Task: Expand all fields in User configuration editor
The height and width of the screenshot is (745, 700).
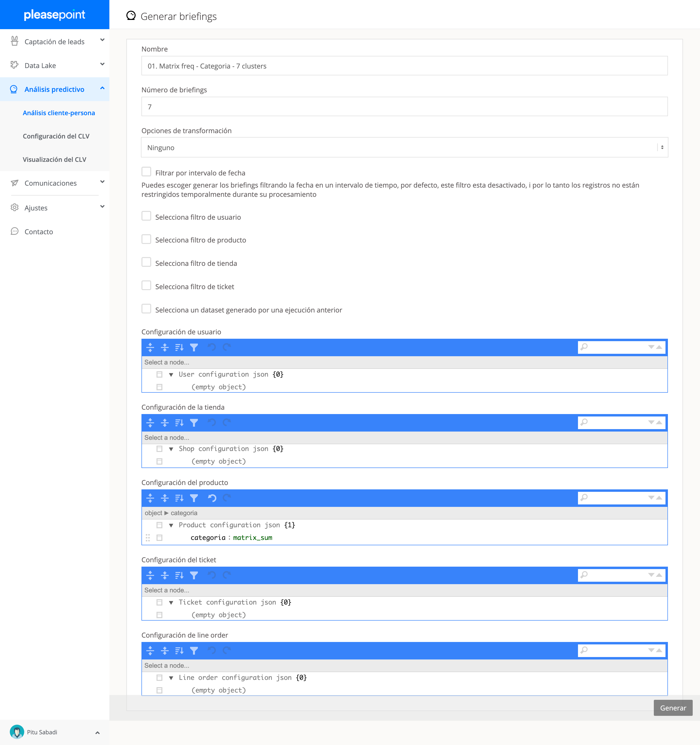Action: 150,347
